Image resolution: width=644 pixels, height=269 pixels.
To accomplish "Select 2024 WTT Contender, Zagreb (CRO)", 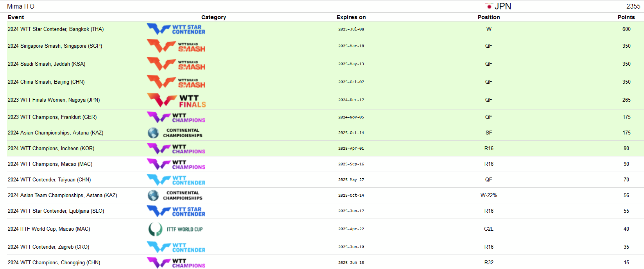I will point(48,247).
